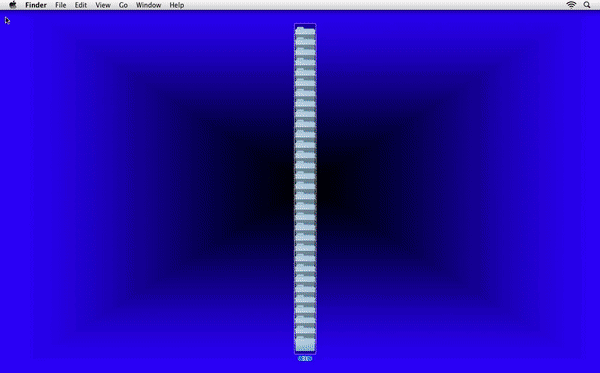Click the highlighted label under the folder stack
This screenshot has height=373, width=600.
click(x=305, y=359)
